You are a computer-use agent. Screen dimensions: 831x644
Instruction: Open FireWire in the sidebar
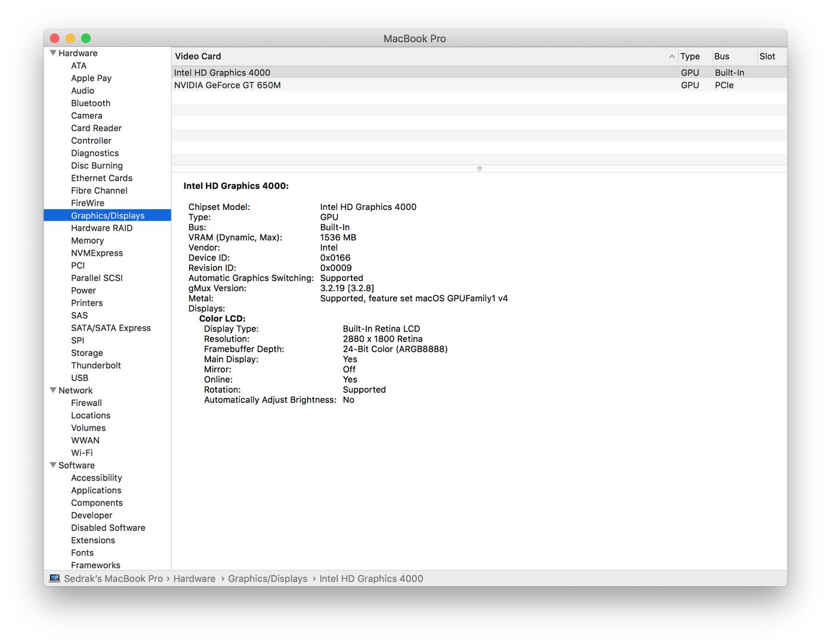88,203
